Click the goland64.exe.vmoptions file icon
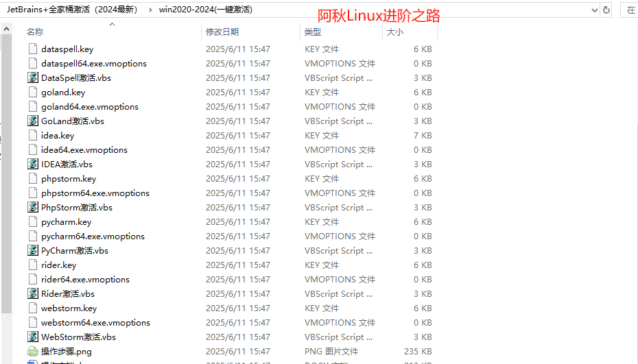 33,106
